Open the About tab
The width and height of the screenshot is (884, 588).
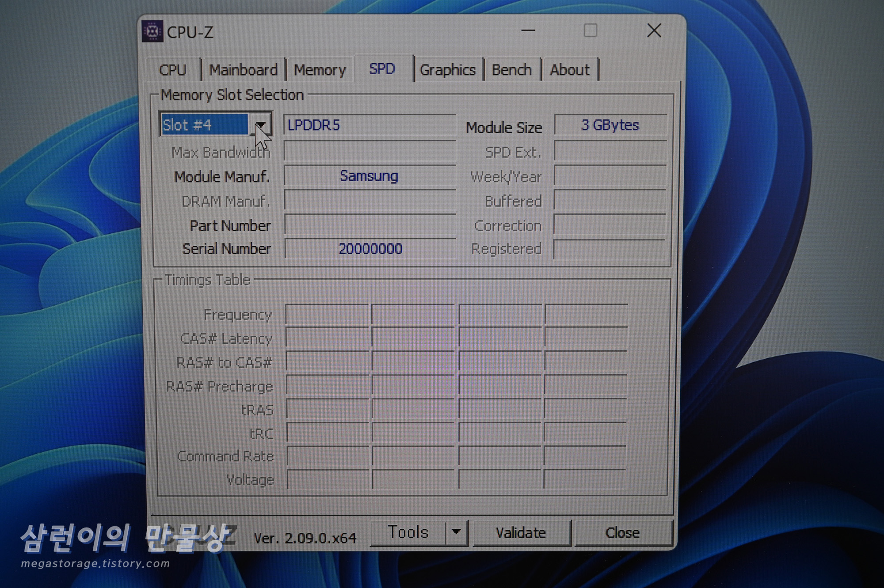pyautogui.click(x=569, y=70)
